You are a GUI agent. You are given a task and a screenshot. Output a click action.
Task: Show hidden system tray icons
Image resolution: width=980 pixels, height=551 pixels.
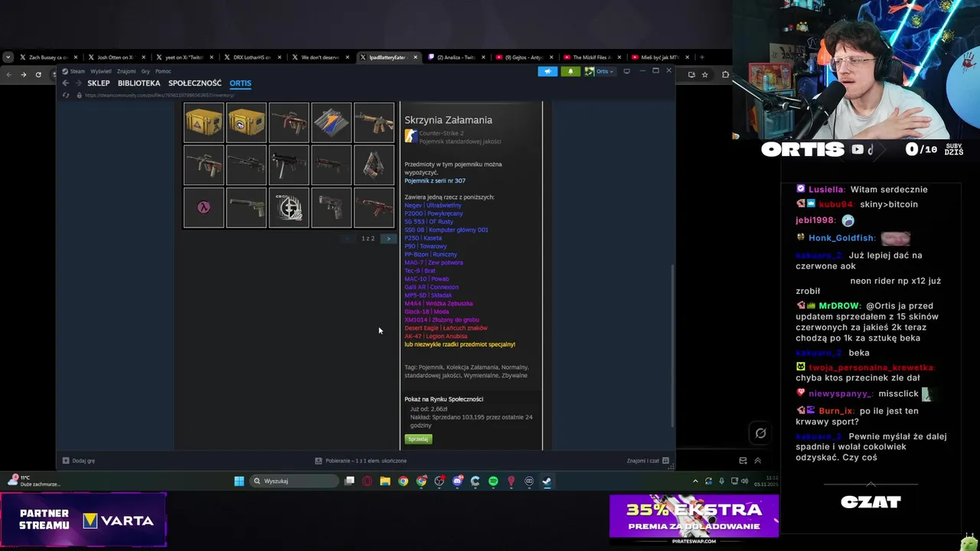pyautogui.click(x=695, y=481)
